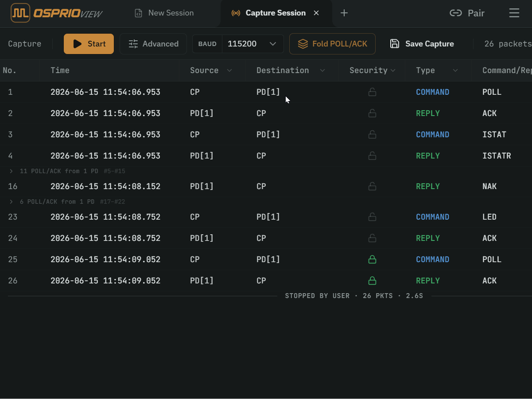Screen dimensions: 532x399
Task: Click unlocked padlock icon in packet 3
Action: tap(373, 135)
